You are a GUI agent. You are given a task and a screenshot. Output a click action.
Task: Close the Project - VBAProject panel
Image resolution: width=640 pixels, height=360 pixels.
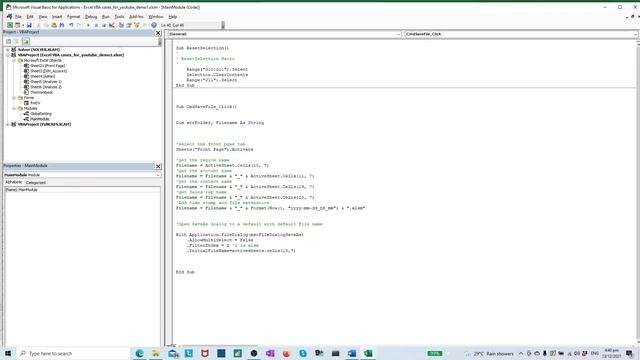pyautogui.click(x=158, y=33)
